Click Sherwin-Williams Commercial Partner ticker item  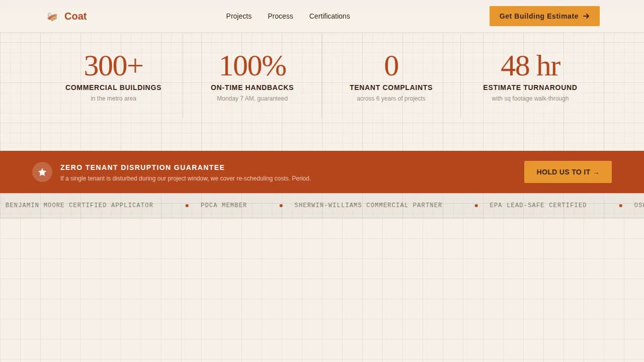click(x=368, y=205)
